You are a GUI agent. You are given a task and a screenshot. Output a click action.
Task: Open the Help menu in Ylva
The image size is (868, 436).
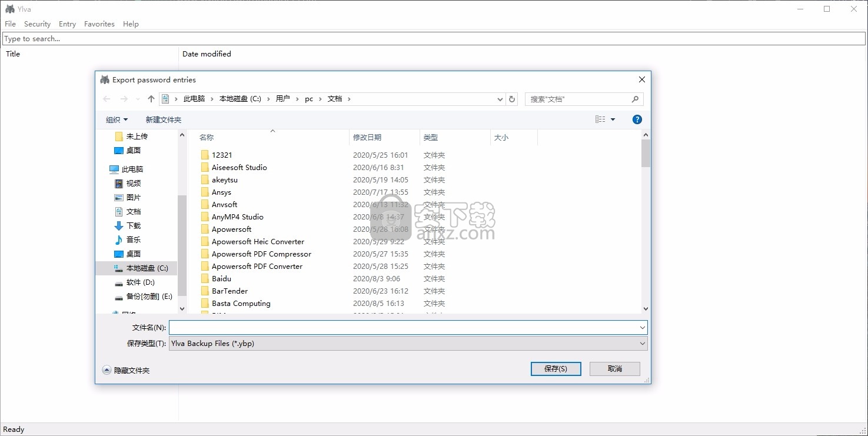pos(131,24)
